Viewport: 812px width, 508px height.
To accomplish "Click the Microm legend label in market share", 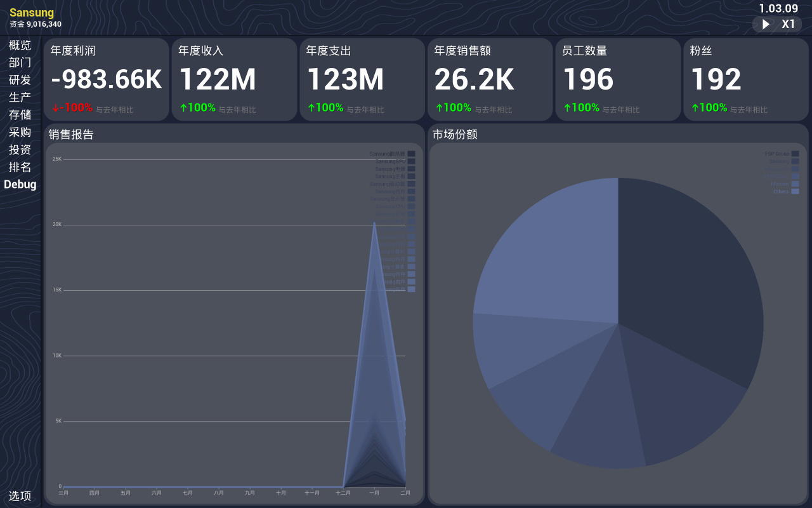I will (x=780, y=184).
